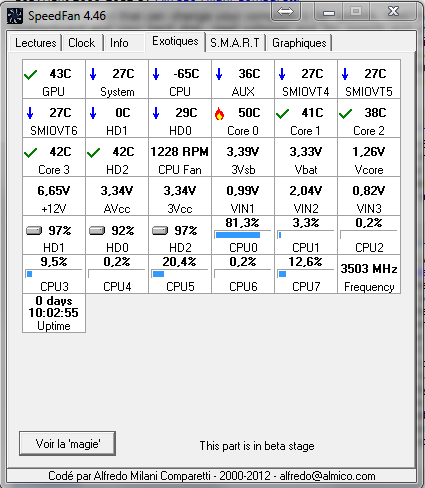Screen dimensions: 425x488
Task: Click the CPU1 3,3% usage bar
Action: coord(306,235)
